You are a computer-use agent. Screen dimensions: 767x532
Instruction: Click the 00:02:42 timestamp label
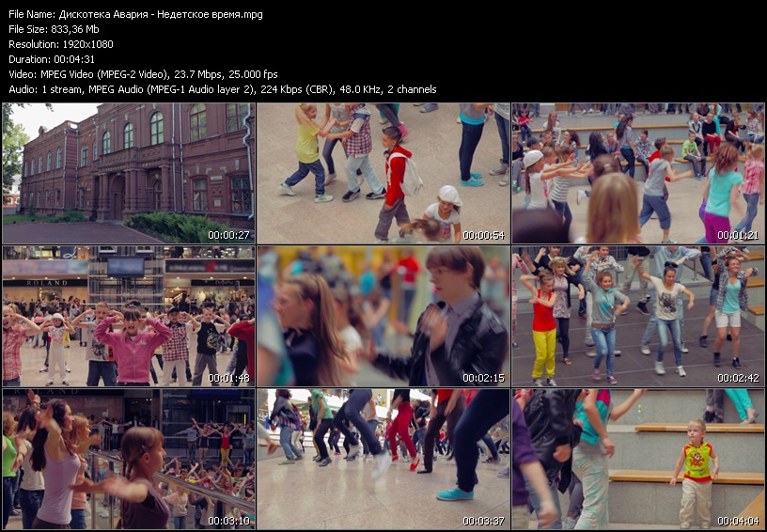[738, 378]
